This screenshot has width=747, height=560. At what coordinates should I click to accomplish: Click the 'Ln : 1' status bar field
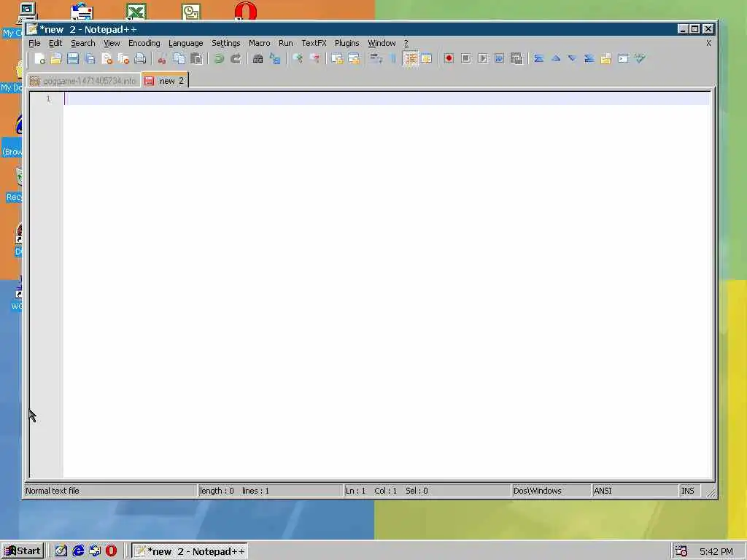(355, 491)
